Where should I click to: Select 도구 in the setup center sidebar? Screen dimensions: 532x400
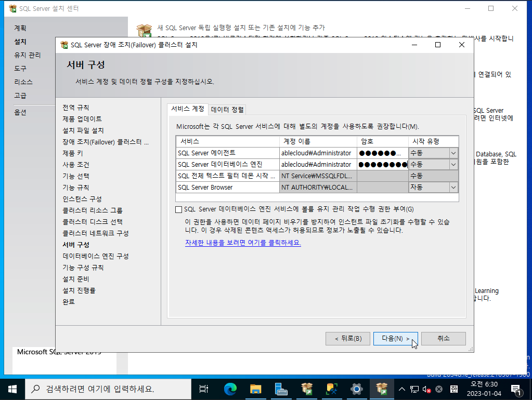pyautogui.click(x=20, y=69)
